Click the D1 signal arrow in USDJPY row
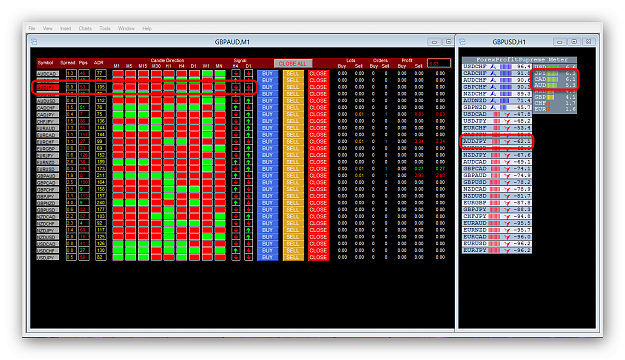The width and height of the screenshot is (625, 360). [248, 257]
